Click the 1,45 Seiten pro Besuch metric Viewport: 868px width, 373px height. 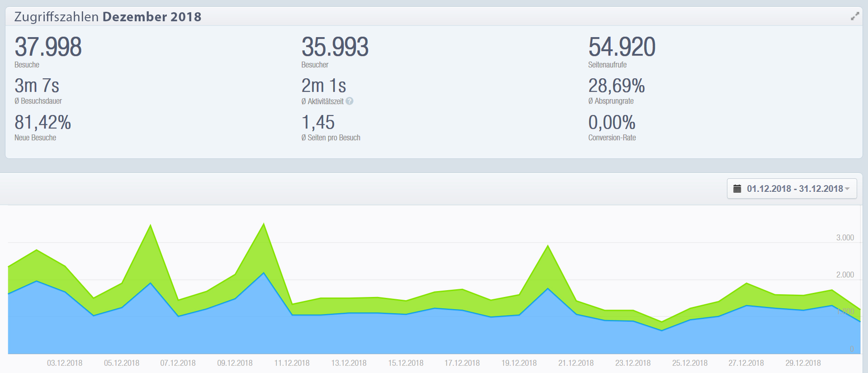pos(318,122)
